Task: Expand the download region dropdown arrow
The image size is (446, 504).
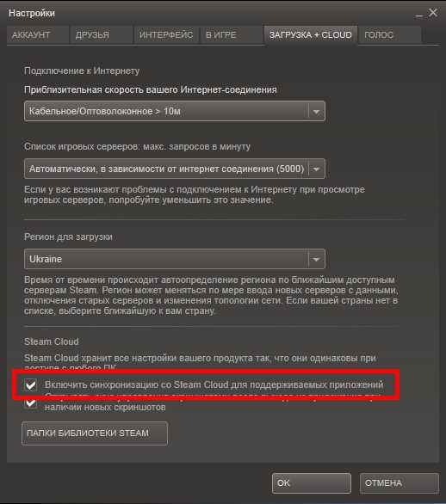Action: click(x=316, y=259)
